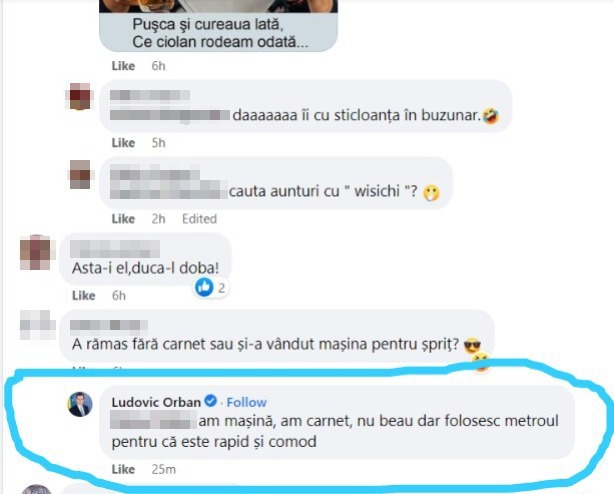Click avatar beside the 'sticloanța în buzunar' comment

[80, 96]
